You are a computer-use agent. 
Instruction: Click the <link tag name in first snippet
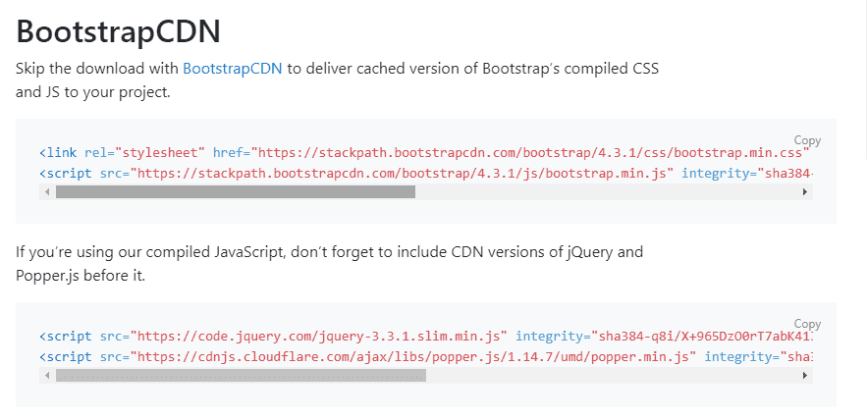[x=58, y=153]
